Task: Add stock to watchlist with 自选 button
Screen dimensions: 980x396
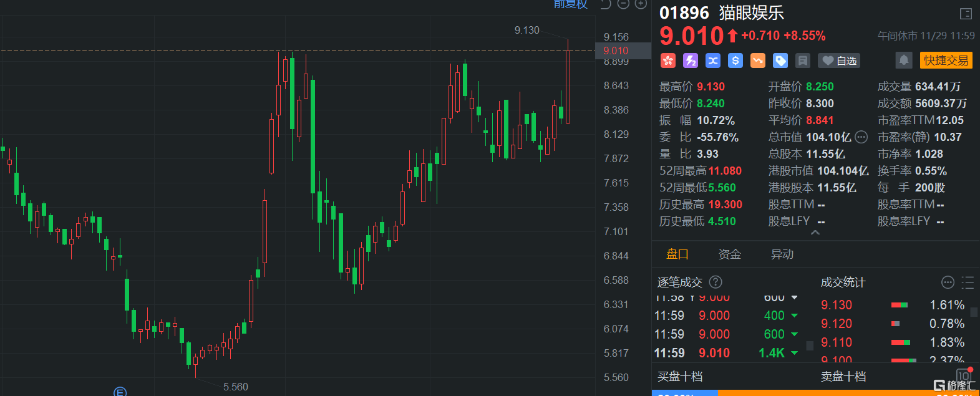Action: (839, 60)
